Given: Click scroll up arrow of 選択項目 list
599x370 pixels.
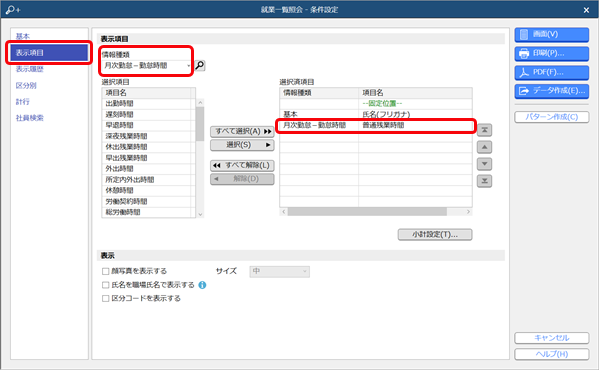Looking at the screenshot, I should (x=200, y=103).
